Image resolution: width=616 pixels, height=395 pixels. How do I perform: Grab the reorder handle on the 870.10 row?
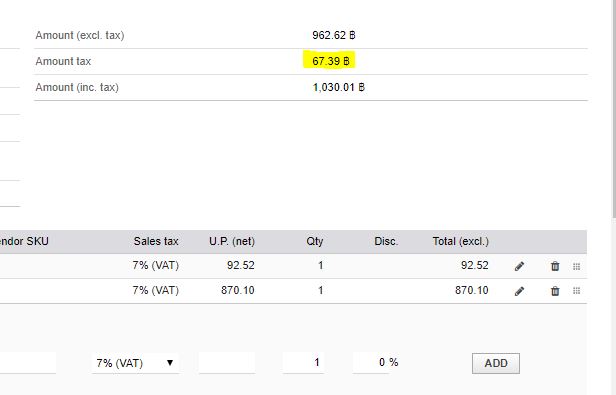click(576, 291)
